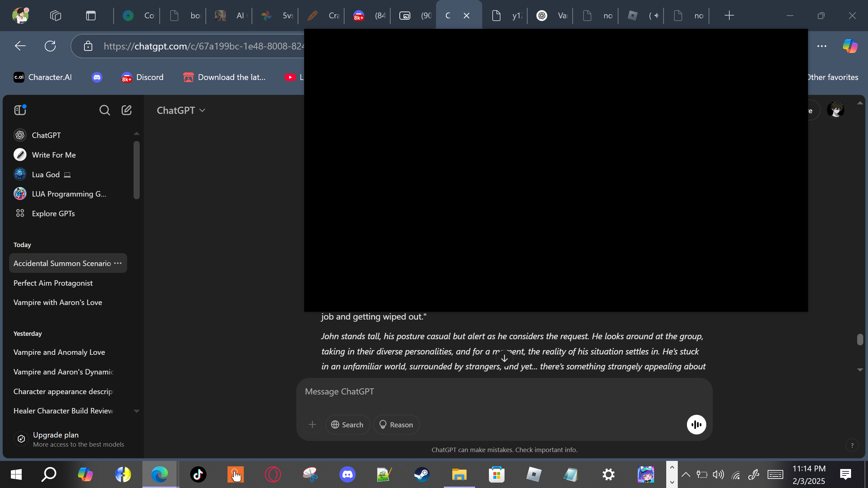Open the notification center icon
Screen dimensions: 868x488
pyautogui.click(x=846, y=474)
